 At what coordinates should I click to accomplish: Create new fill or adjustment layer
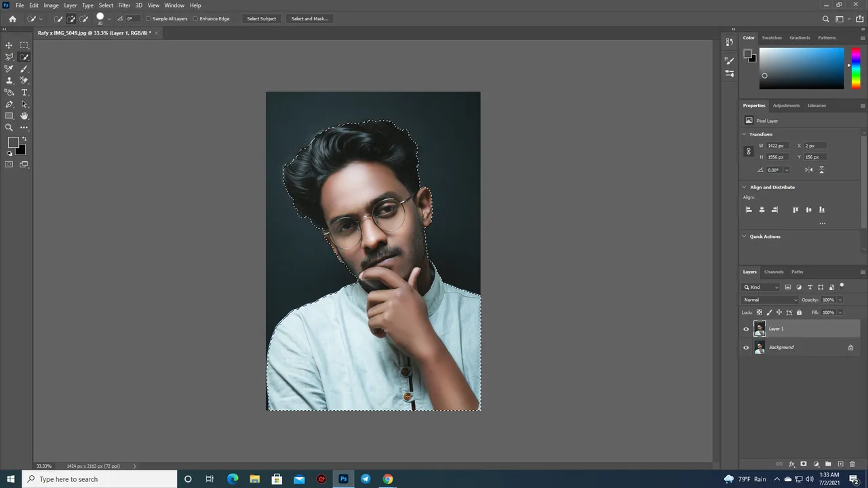(816, 464)
